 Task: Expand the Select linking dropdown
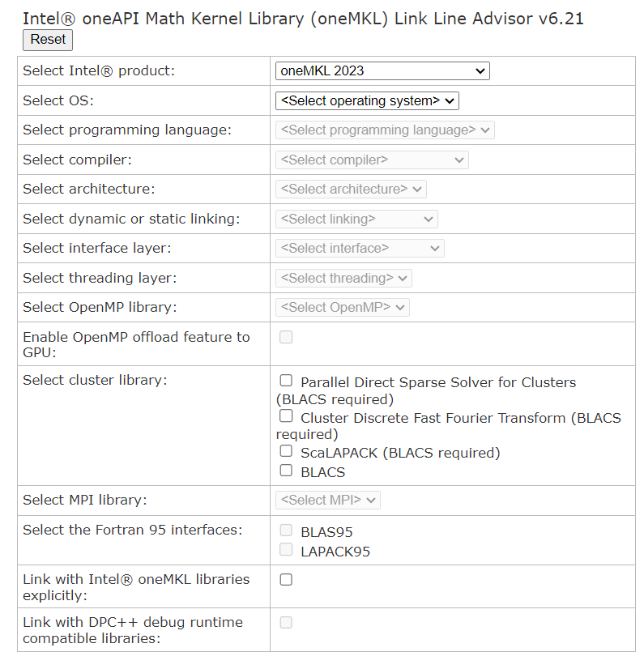click(x=356, y=219)
